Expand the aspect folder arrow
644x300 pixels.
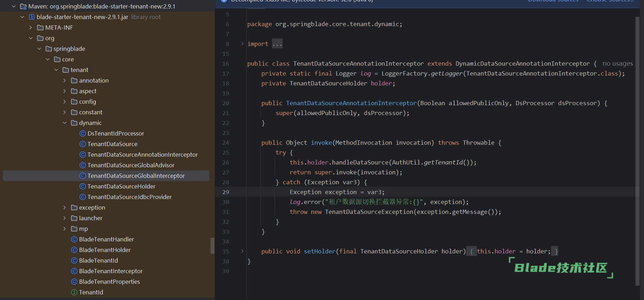pyautogui.click(x=65, y=91)
